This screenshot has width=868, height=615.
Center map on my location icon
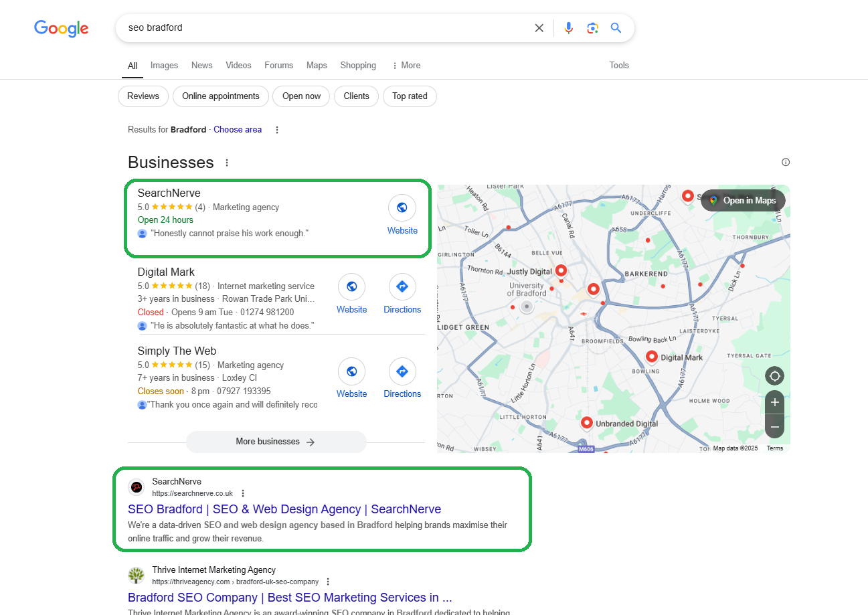[774, 376]
